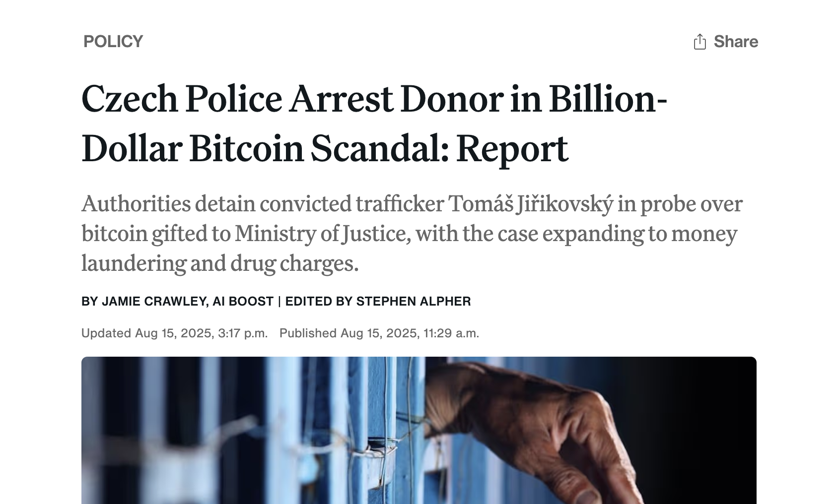837x504 pixels.
Task: Click the subheadline summary paragraph
Action: (x=412, y=233)
